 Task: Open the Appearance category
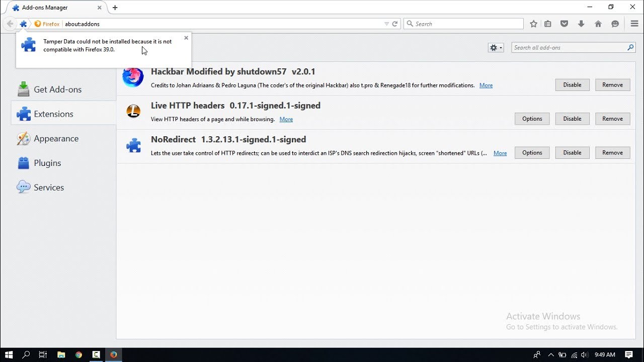[x=63, y=138]
